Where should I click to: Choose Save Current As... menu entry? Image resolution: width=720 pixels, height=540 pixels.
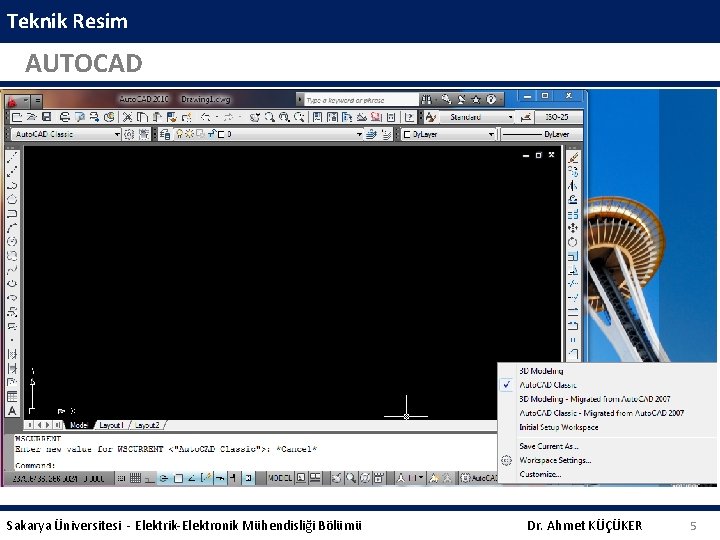tap(549, 446)
